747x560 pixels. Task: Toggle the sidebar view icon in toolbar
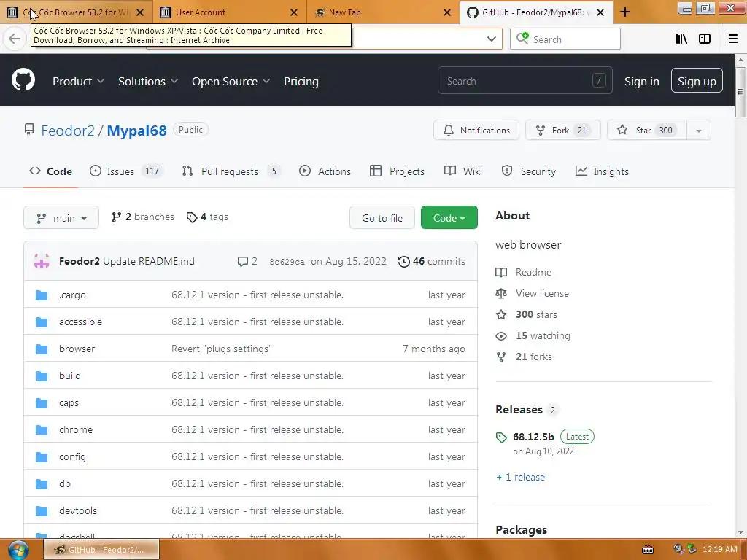(705, 39)
